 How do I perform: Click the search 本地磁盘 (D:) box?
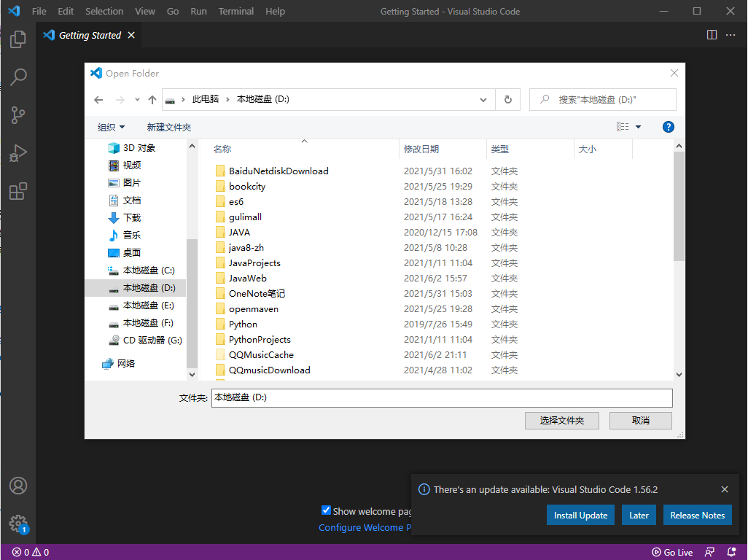[602, 100]
